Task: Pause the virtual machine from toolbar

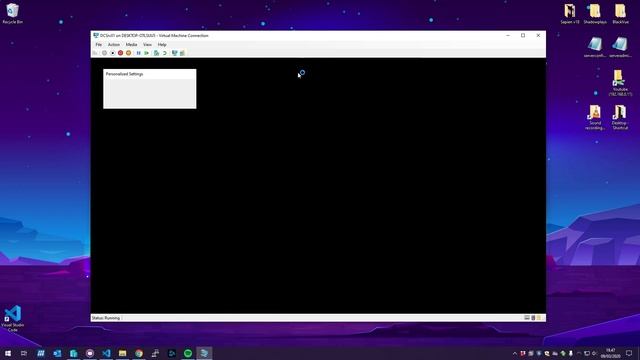Action: tap(138, 53)
